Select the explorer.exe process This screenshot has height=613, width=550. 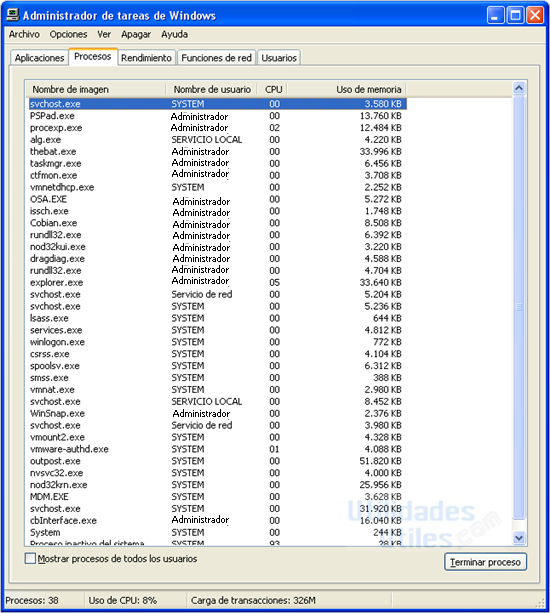coord(217,282)
